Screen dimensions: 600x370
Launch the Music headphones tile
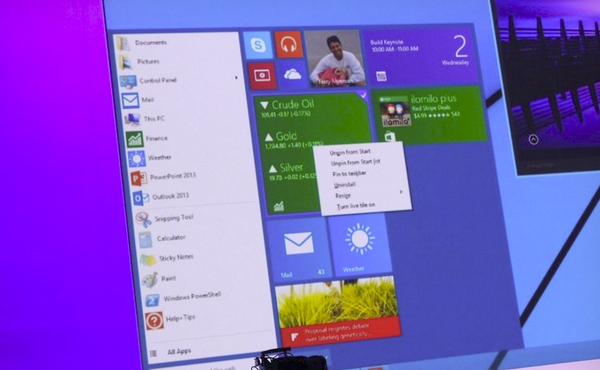pos(289,45)
